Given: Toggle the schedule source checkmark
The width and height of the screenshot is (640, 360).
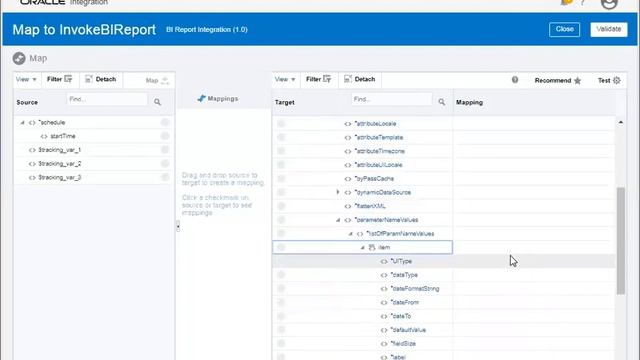Looking at the screenshot, I should [x=165, y=122].
